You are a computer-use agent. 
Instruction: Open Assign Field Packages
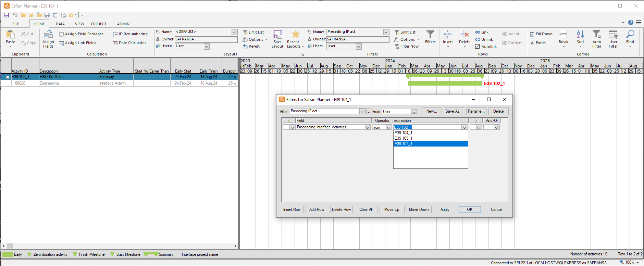point(82,34)
